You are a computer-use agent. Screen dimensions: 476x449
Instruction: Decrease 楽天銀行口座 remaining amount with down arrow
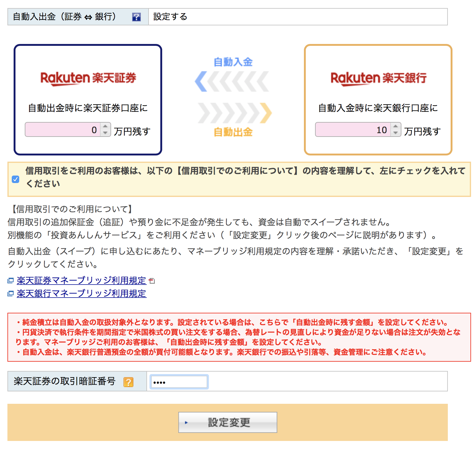pos(396,133)
